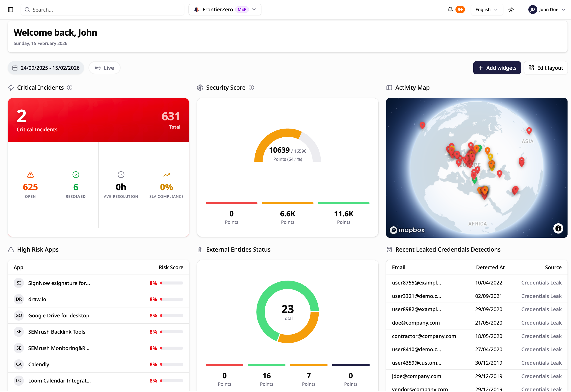Click Edit layout button
This screenshot has height=392, width=571.
[x=546, y=68]
